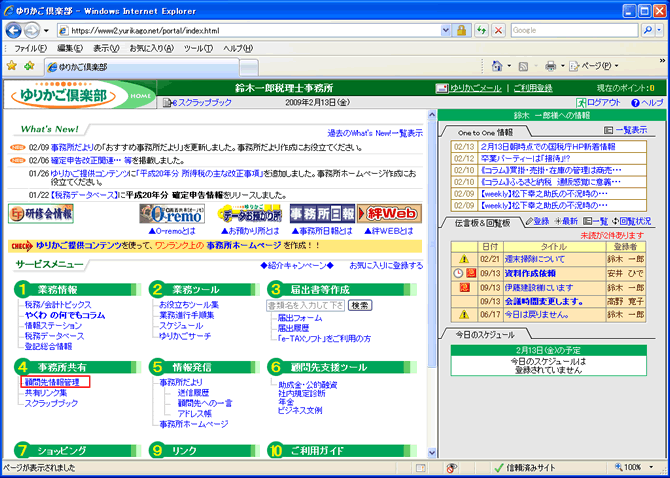
Task: Click the clock icon in 資料作成依頼 row
Action: tap(458, 273)
